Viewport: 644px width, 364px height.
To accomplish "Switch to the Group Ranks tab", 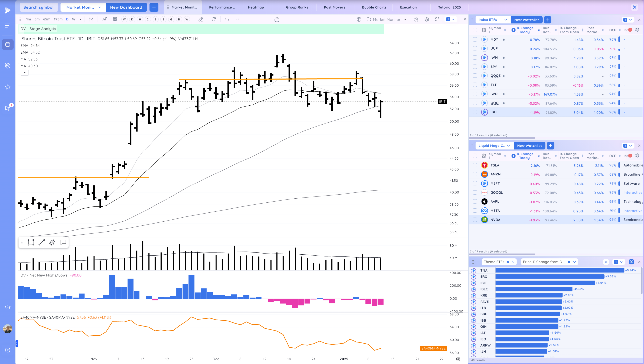I will pyautogui.click(x=297, y=7).
